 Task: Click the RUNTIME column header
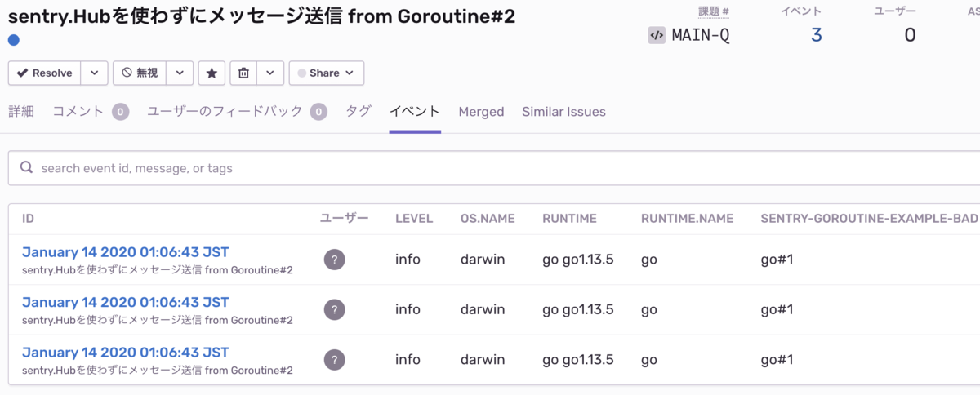point(569,219)
